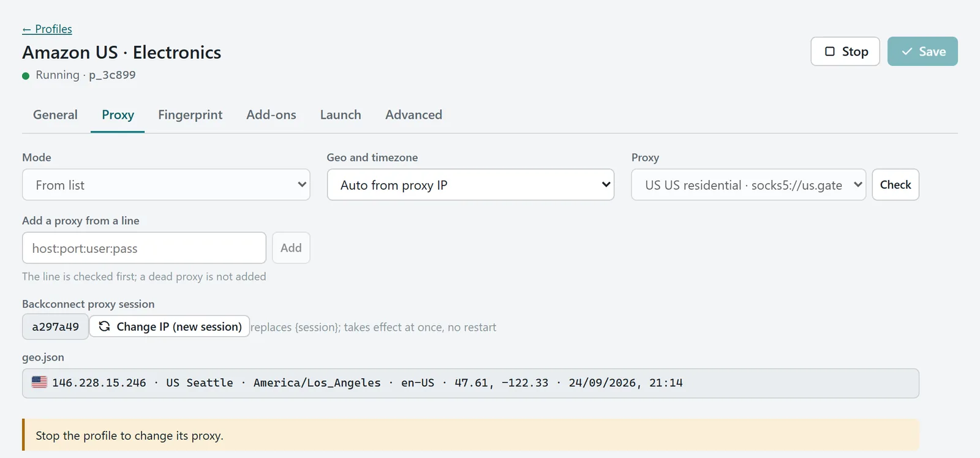Screen dimensions: 980x458
Task: Open the Proxy dropdown with US residential
Action: click(x=748, y=185)
